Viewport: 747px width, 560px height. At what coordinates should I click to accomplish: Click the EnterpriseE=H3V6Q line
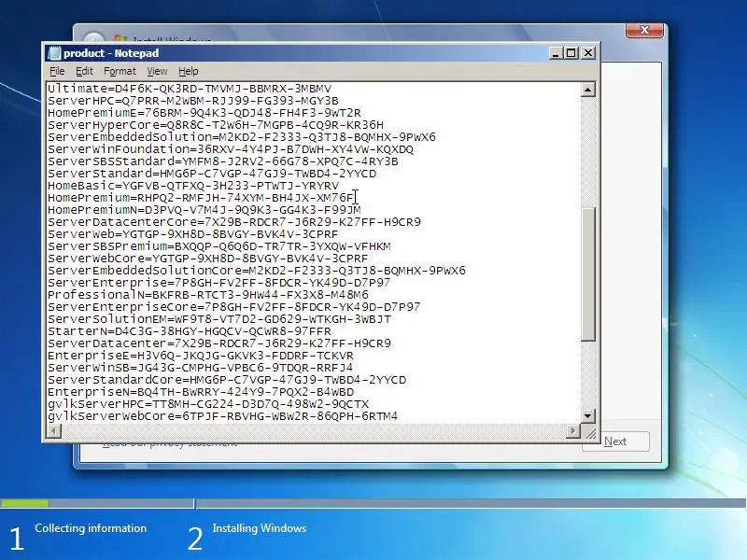(x=201, y=356)
